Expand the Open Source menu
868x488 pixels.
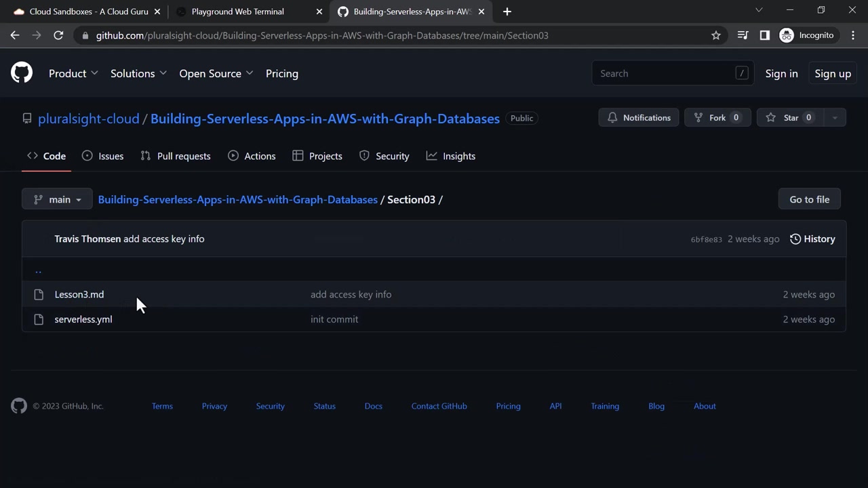(x=216, y=73)
